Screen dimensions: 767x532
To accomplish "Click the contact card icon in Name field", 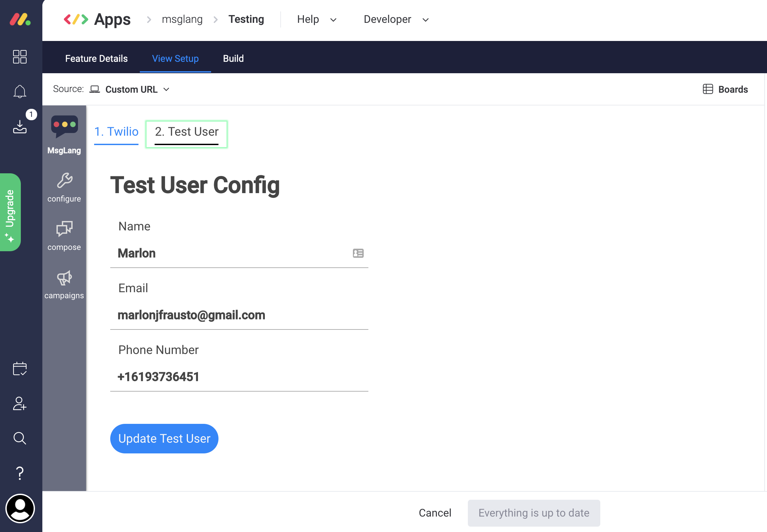I will coord(358,253).
